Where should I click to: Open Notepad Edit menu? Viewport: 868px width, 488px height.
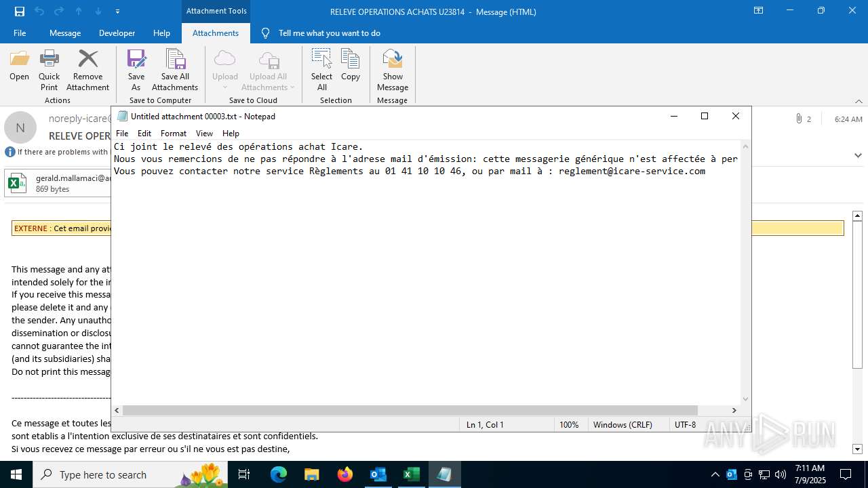144,134
